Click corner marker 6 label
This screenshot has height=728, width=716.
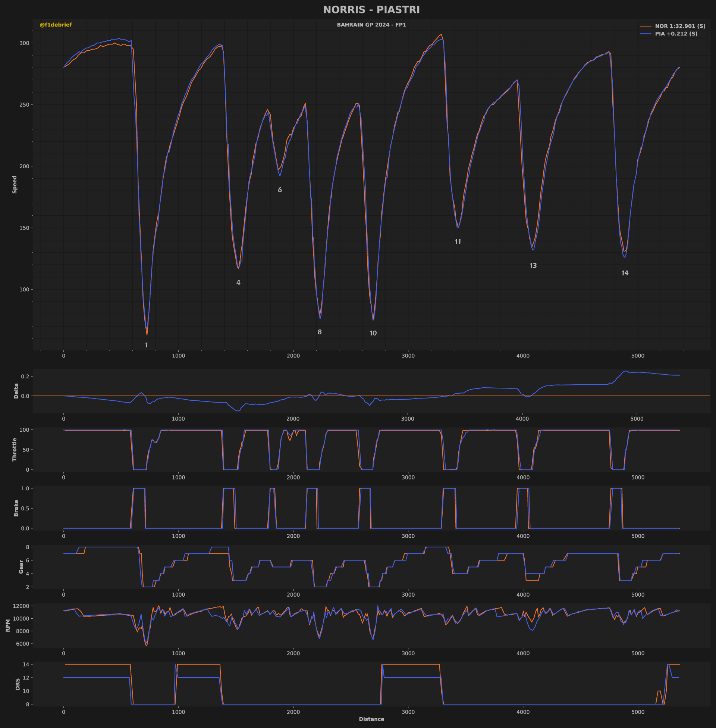[280, 190]
